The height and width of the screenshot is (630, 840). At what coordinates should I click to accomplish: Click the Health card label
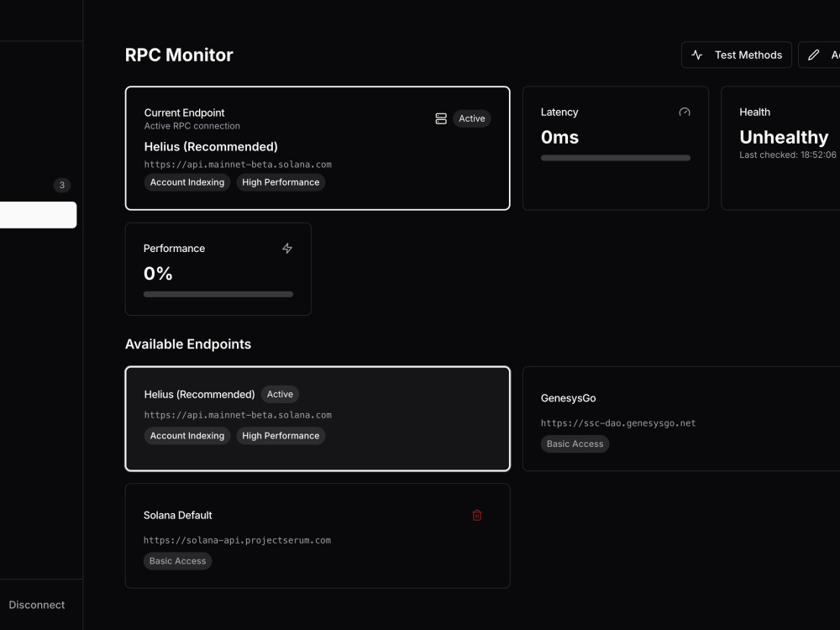(755, 112)
